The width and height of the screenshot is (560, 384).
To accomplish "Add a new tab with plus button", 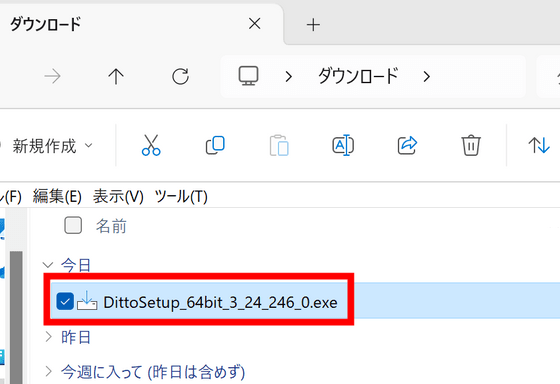I will point(313,25).
